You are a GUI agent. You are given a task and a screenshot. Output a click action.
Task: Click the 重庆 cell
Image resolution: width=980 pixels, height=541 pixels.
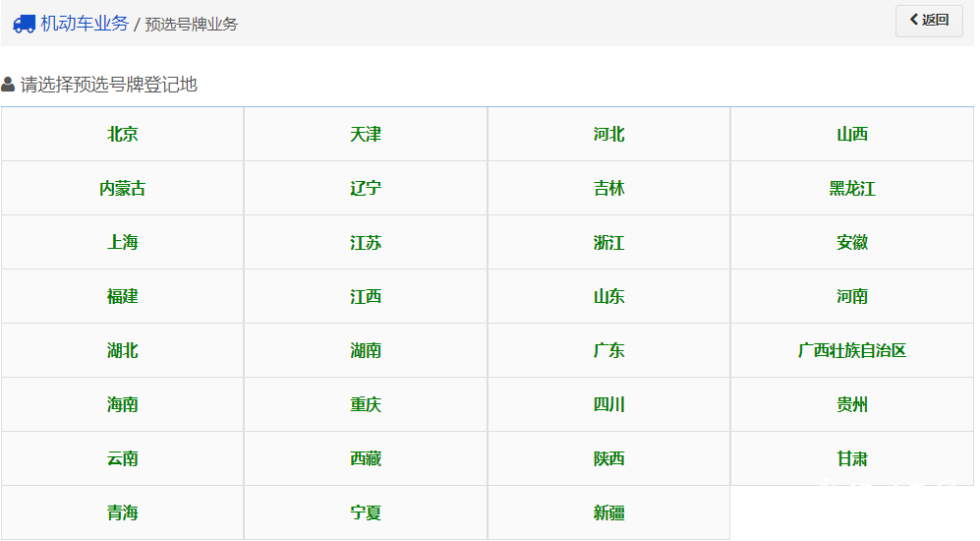(366, 405)
